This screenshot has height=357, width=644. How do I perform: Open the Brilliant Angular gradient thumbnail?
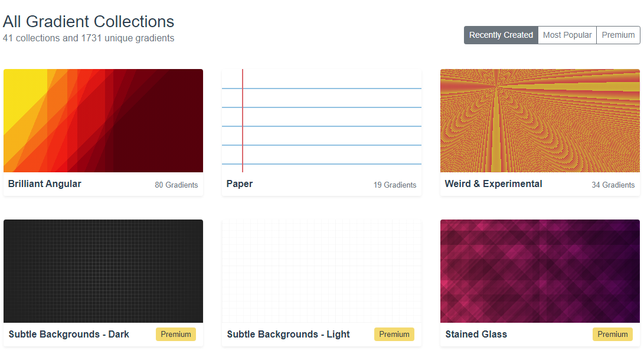(x=103, y=120)
